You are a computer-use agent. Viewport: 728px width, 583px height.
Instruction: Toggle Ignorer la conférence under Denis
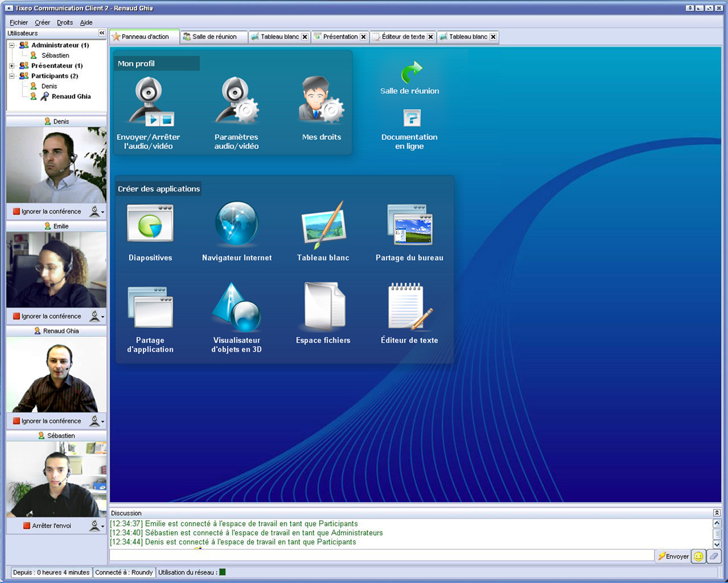(47, 212)
